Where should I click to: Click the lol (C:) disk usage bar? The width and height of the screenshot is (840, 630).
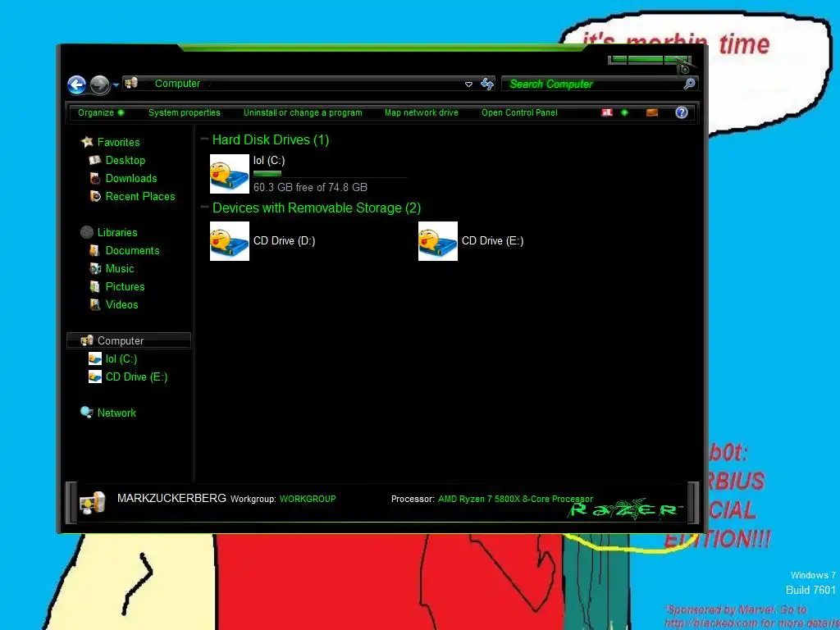330,174
